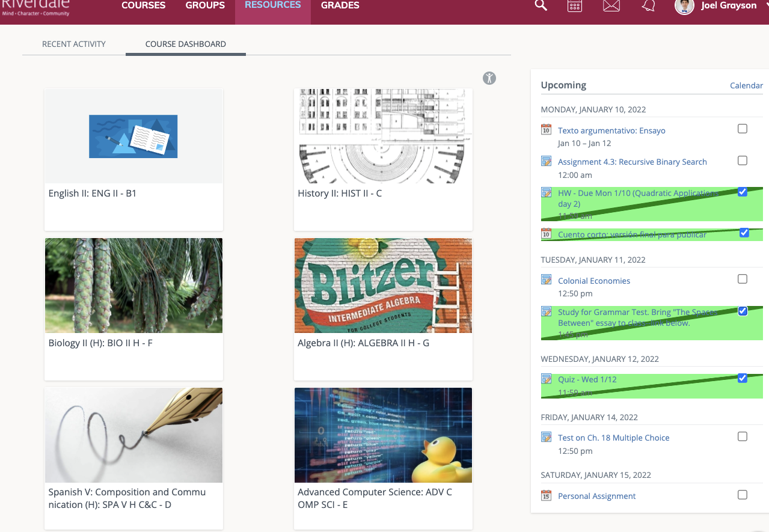
Task: Uncheck the Cuento corto checkbox
Action: pyautogui.click(x=744, y=233)
